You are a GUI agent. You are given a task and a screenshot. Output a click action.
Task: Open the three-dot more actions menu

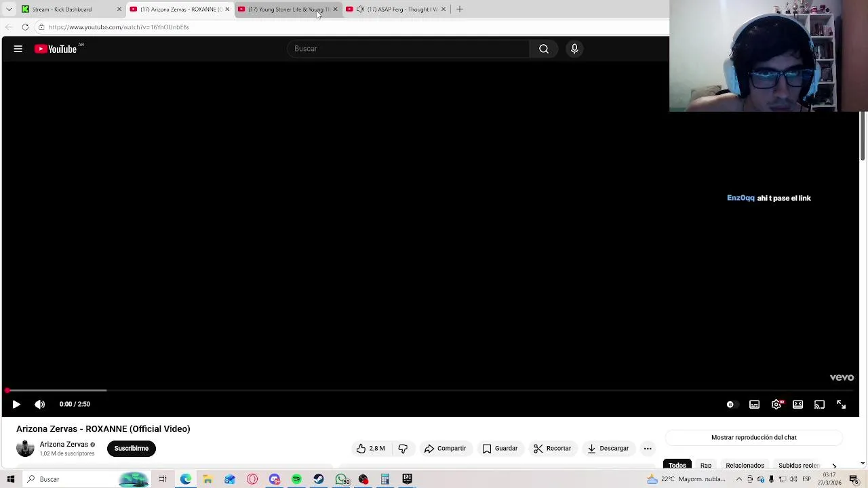point(648,449)
